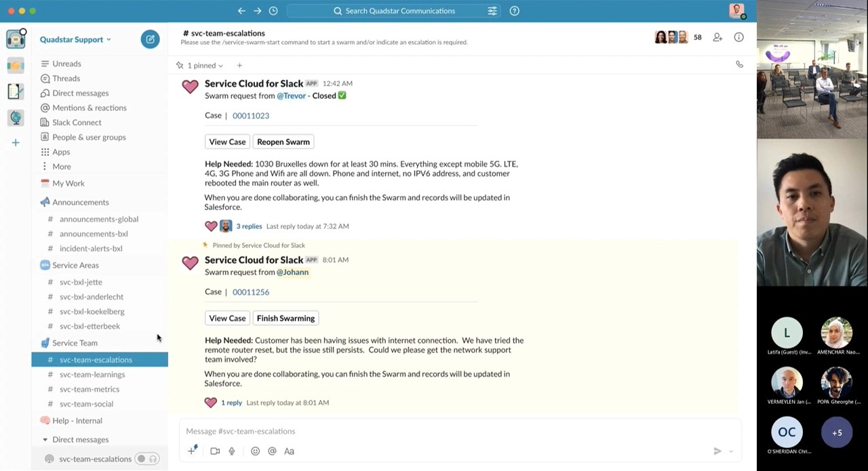Collapse the Service Team section
The width and height of the screenshot is (868, 471).
tap(75, 343)
